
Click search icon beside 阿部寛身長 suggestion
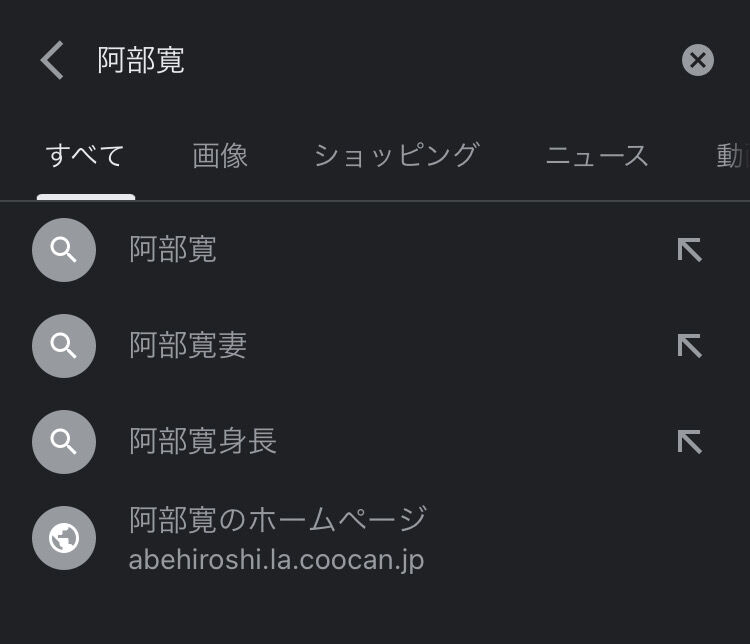[x=64, y=441]
